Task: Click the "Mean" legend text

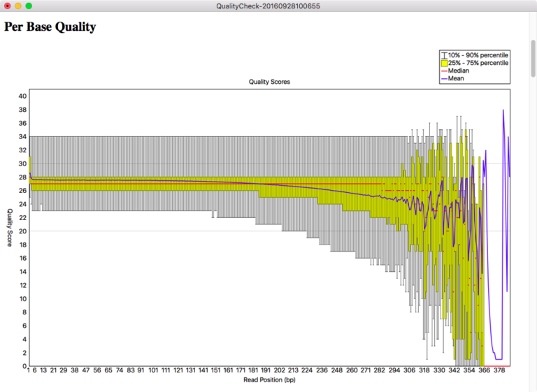Action: pyautogui.click(x=456, y=79)
